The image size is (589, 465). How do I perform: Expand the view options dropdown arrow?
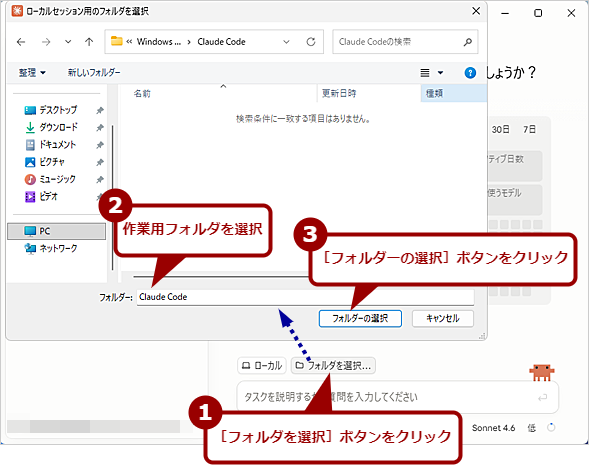pyautogui.click(x=440, y=72)
